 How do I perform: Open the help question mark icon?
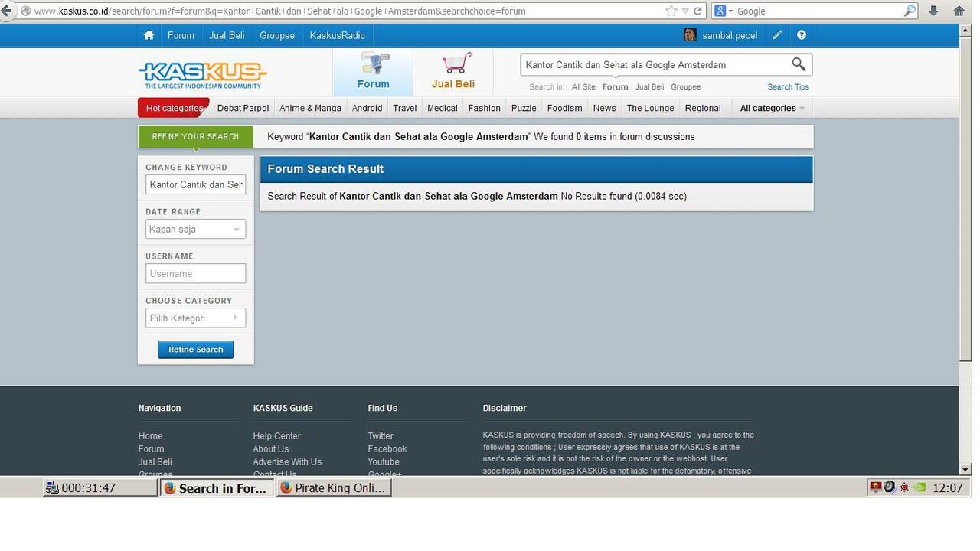(x=801, y=35)
